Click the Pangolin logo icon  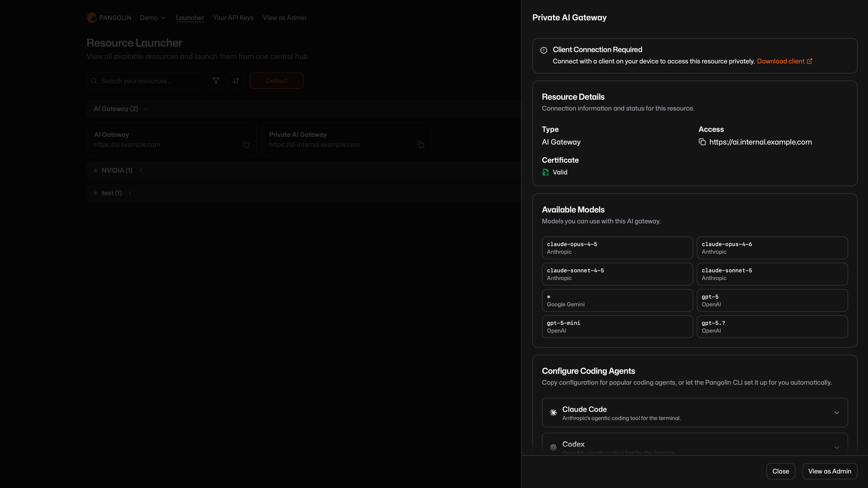point(91,17)
